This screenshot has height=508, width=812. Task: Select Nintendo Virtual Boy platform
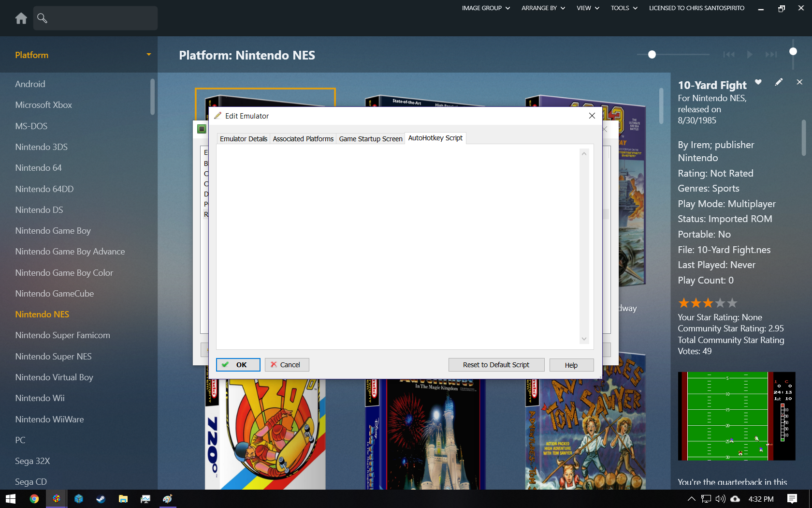click(54, 377)
